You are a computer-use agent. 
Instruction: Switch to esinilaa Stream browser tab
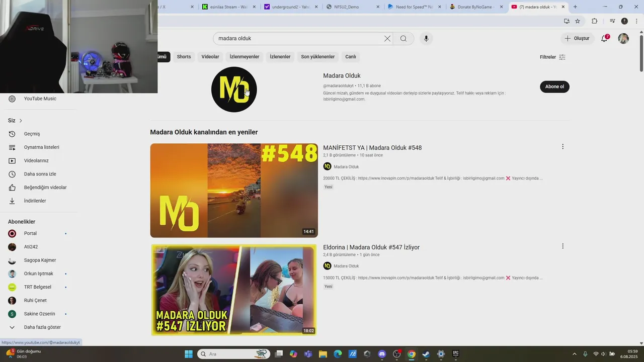coord(224,7)
